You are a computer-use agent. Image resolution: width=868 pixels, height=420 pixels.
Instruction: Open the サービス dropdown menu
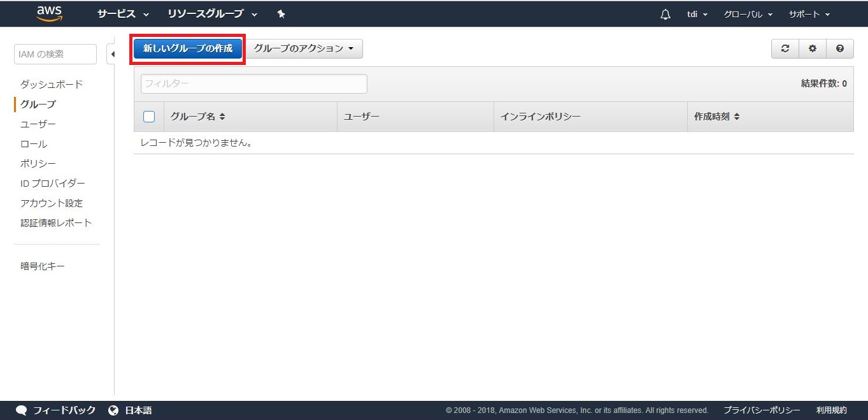click(123, 14)
